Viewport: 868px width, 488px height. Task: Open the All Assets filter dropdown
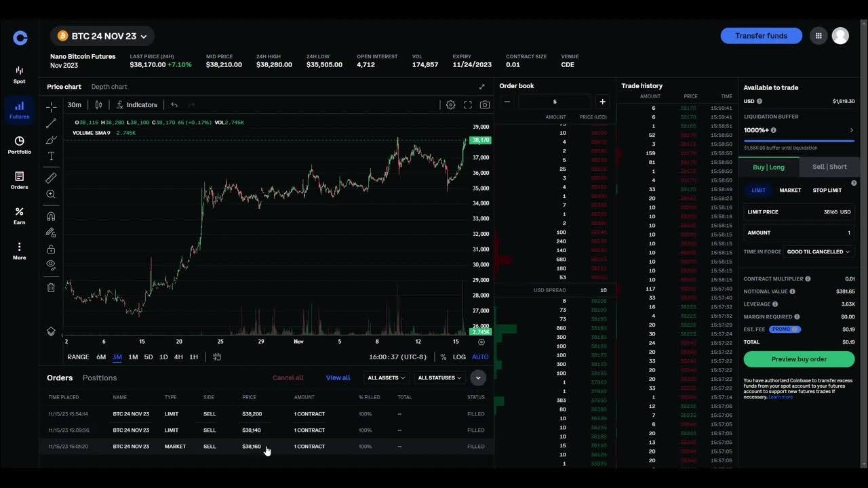pyautogui.click(x=386, y=378)
